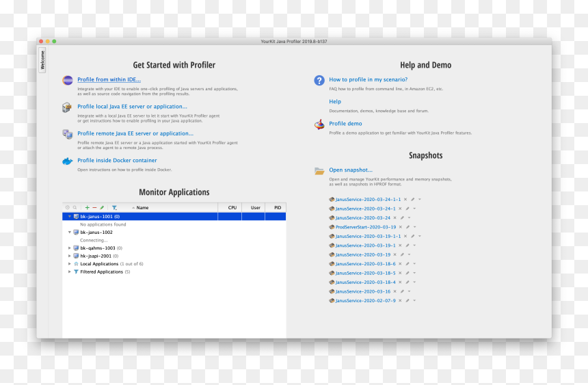
Task: Click the Open snapshot... link
Action: (351, 170)
